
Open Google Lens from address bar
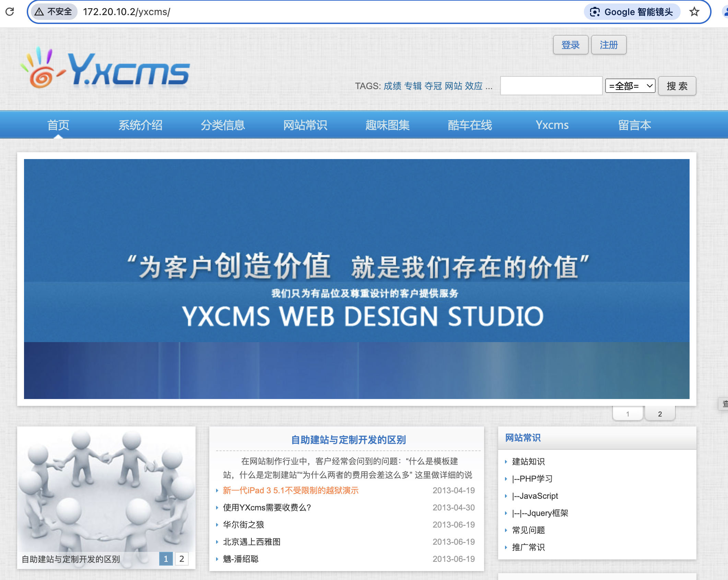pyautogui.click(x=632, y=12)
